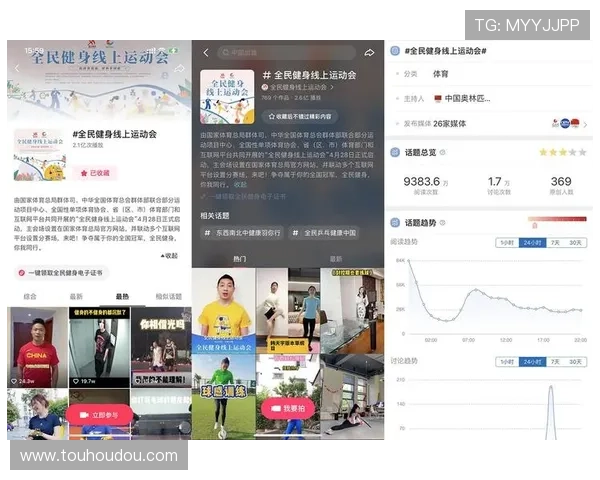Open related topic # 全民乒乓健康中国
Viewport: 600px width, 480px height.
324,233
